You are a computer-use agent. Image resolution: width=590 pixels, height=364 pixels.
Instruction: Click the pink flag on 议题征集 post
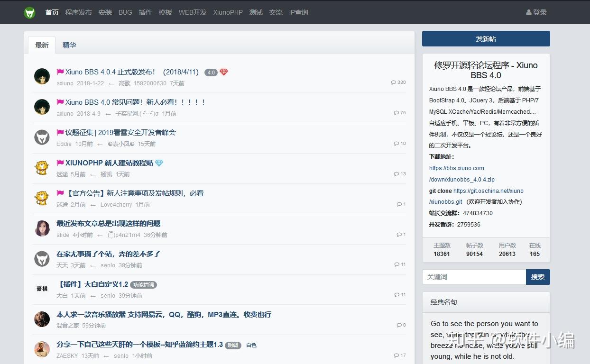tap(60, 133)
